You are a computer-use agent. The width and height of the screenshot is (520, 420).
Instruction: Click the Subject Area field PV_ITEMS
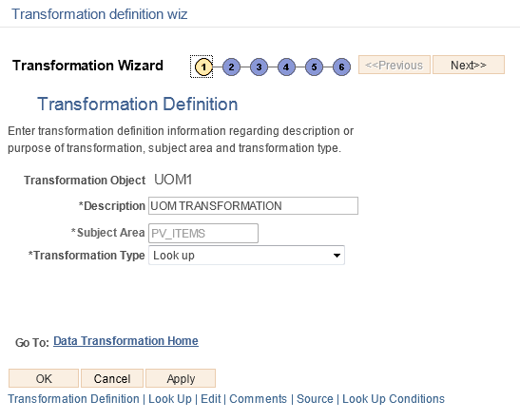(x=203, y=234)
